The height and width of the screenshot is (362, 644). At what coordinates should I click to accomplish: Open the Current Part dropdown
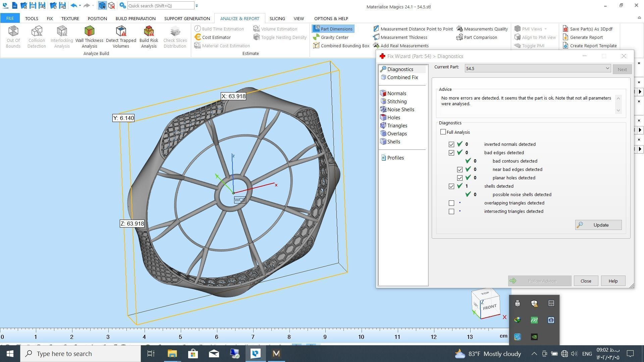[x=607, y=68]
